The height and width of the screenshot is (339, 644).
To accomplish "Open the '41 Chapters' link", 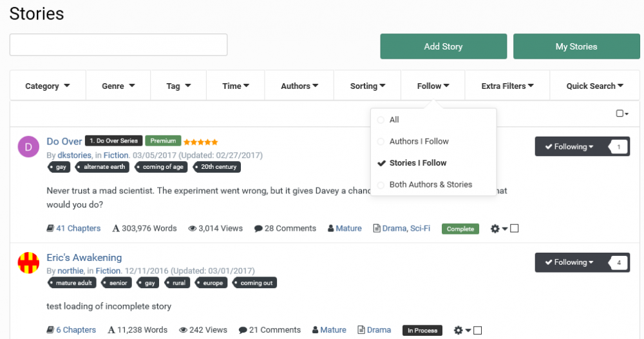I will (78, 228).
